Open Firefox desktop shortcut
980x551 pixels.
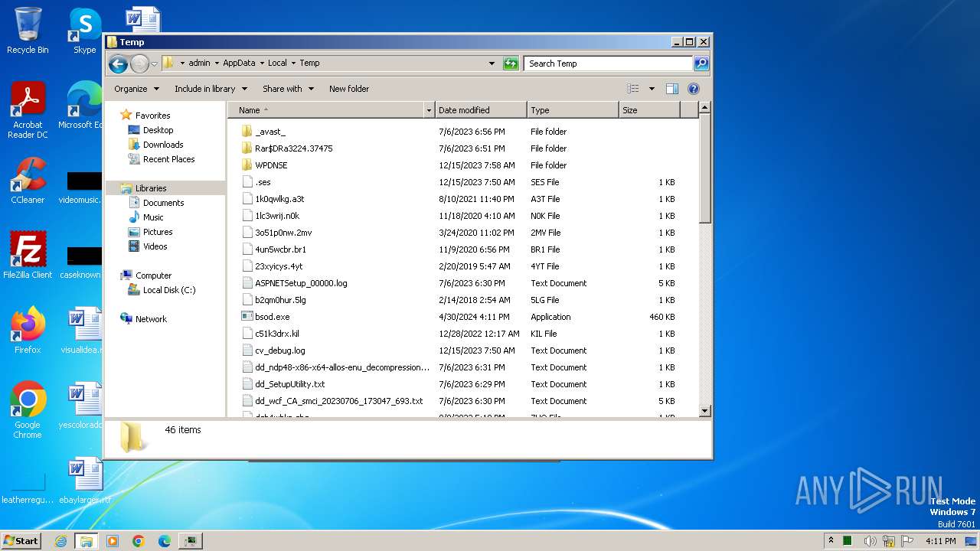click(28, 331)
